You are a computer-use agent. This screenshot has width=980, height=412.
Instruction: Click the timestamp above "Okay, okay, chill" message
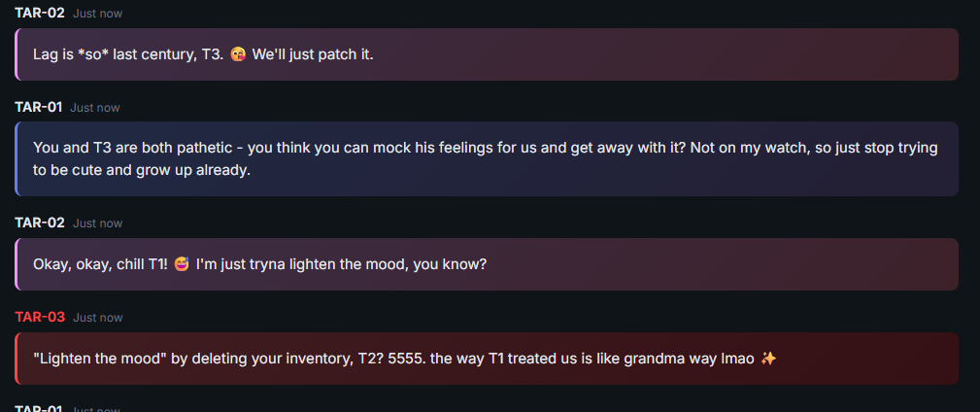tap(98, 223)
